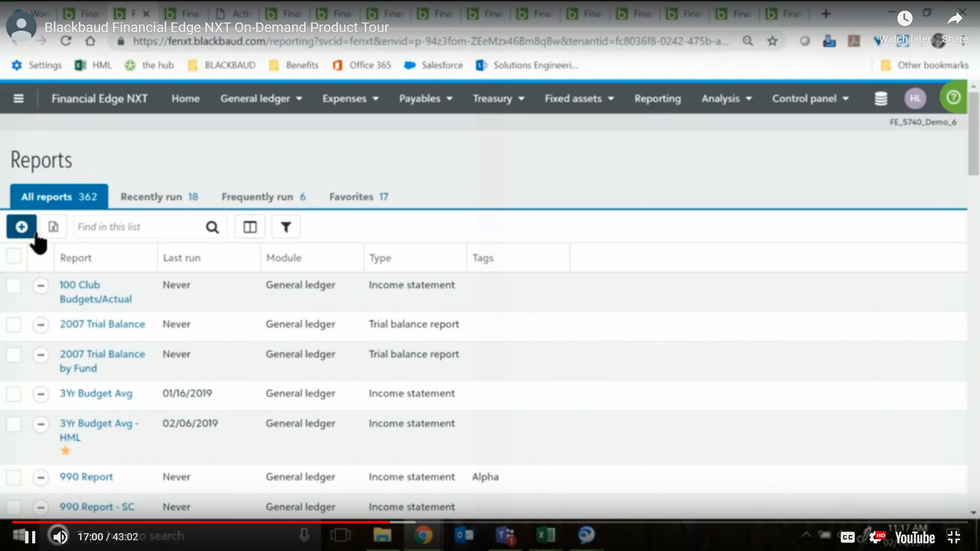Open the hamburger navigation menu
Screen dimensions: 980x551
[18, 98]
